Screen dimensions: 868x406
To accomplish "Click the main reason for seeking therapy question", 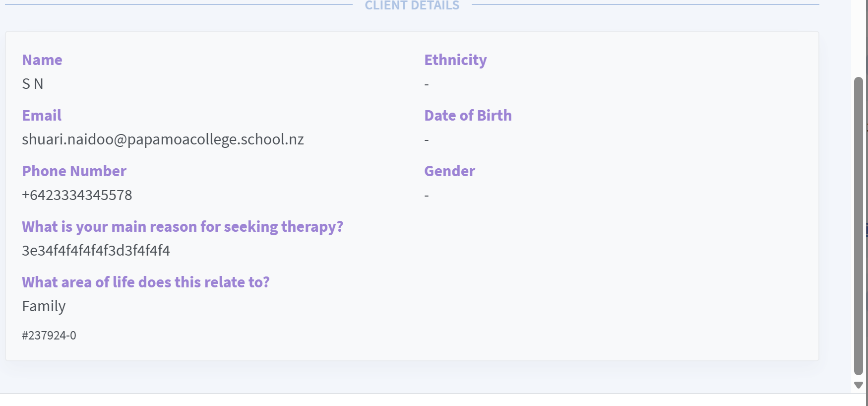I will coord(183,227).
